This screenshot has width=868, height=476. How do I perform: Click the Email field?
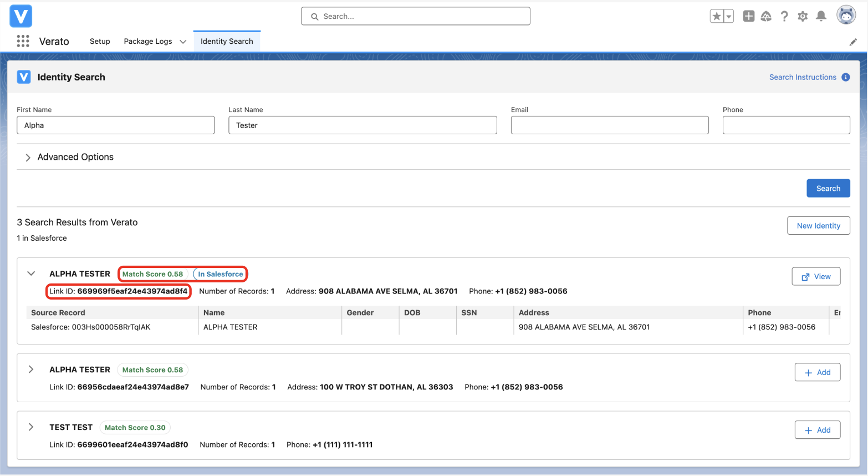point(610,125)
